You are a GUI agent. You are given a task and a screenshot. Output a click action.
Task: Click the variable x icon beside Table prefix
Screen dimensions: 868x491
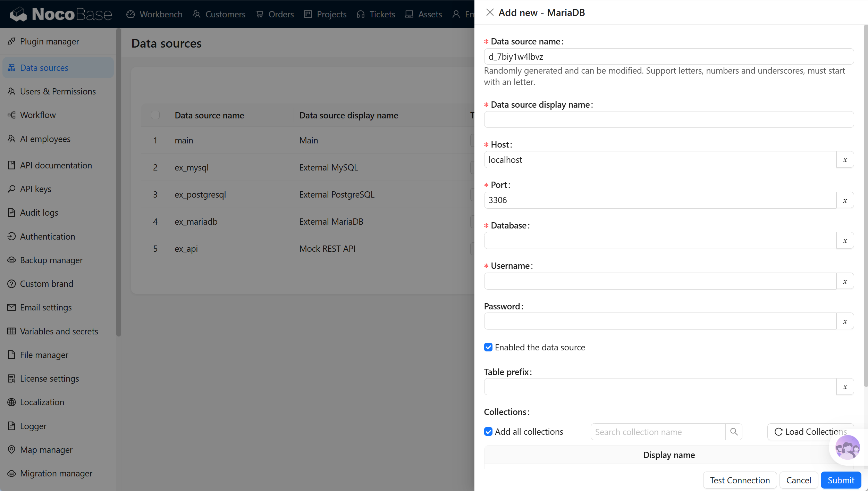[x=845, y=386]
